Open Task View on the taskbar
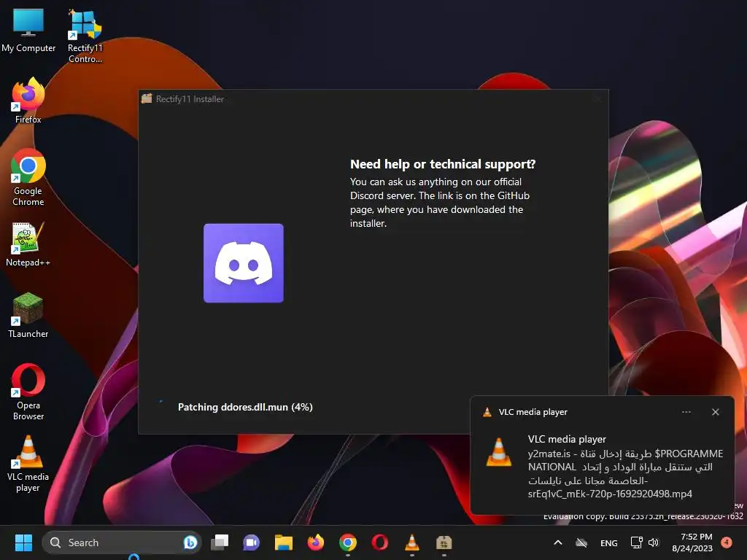 tap(220, 542)
